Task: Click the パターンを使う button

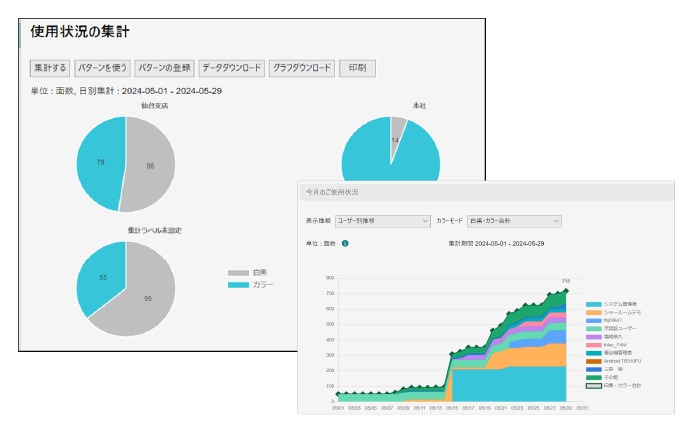Action: pyautogui.click(x=103, y=68)
